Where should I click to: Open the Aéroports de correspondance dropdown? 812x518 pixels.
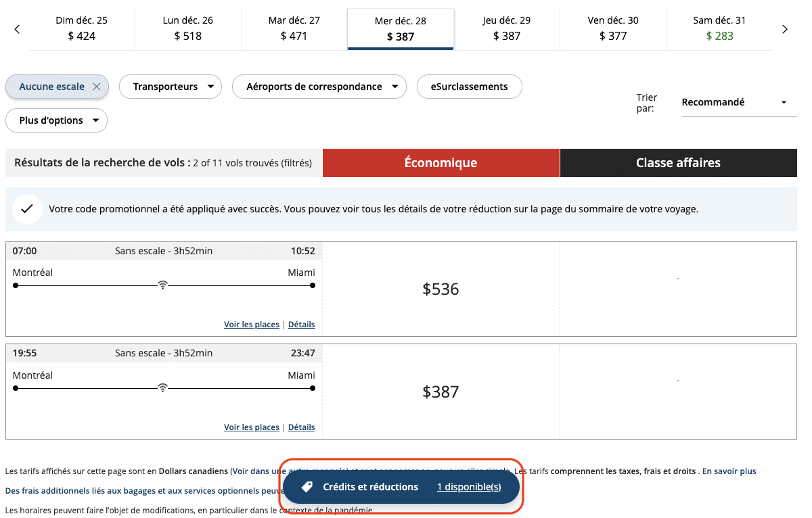tap(319, 87)
